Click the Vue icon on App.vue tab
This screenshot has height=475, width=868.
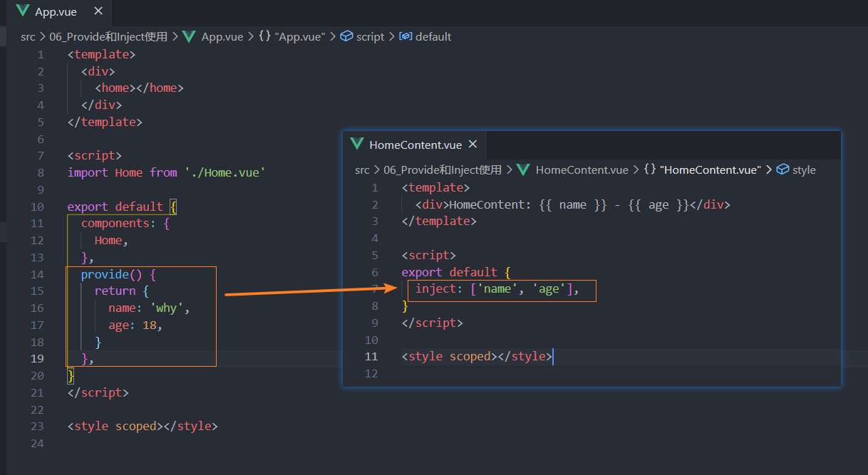(x=22, y=11)
